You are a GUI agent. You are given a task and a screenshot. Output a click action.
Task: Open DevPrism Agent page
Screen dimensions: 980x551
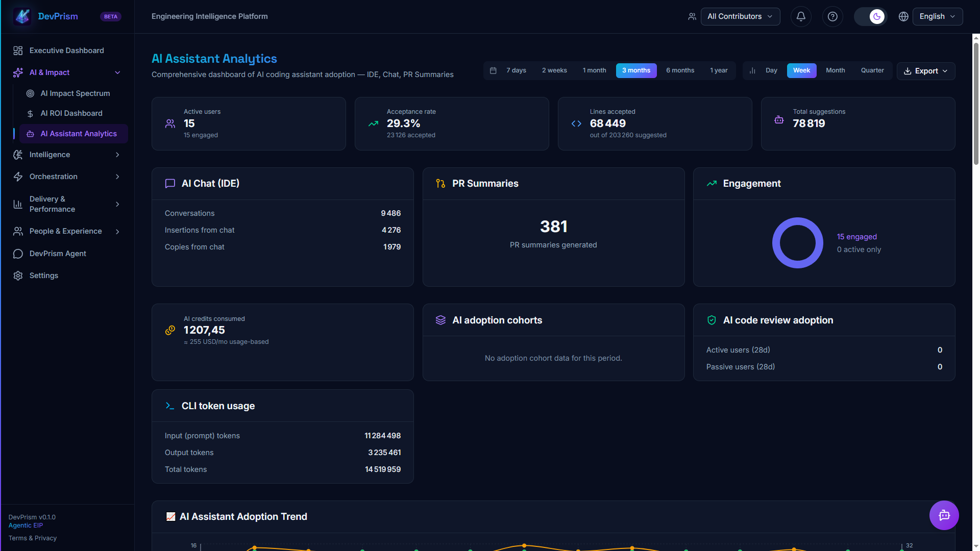[x=67, y=254]
